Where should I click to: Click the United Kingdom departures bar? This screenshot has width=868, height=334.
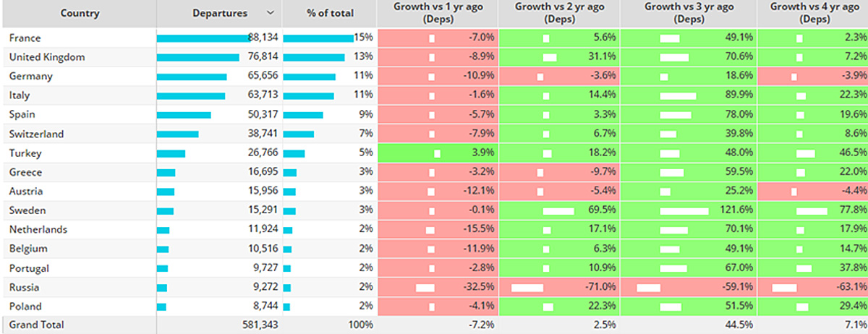(x=198, y=57)
